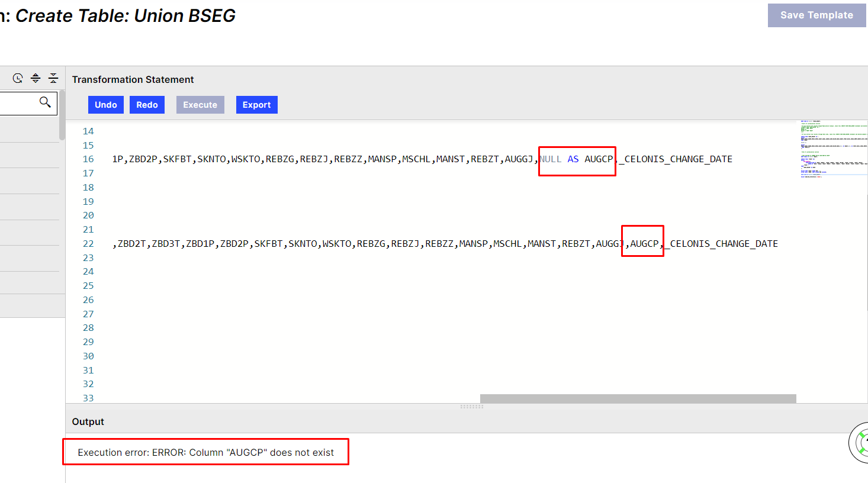The image size is (868, 483).
Task: Click line number 14 in gutter
Action: pyautogui.click(x=88, y=131)
